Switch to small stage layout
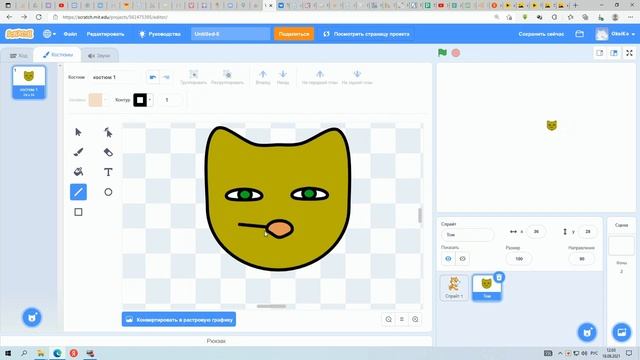The width and height of the screenshot is (640, 360). click(600, 53)
